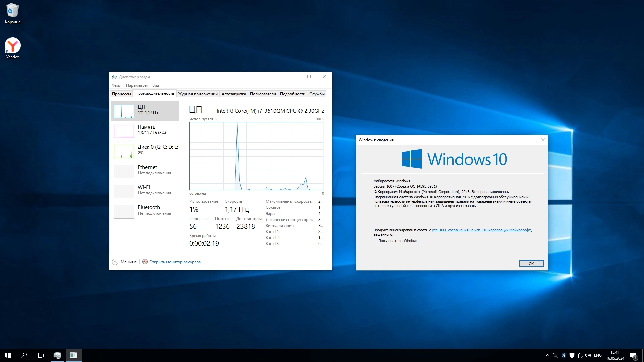Viewport: 644px width, 362px height.
Task: Click OK in Windows сведения dialog
Action: 531,264
